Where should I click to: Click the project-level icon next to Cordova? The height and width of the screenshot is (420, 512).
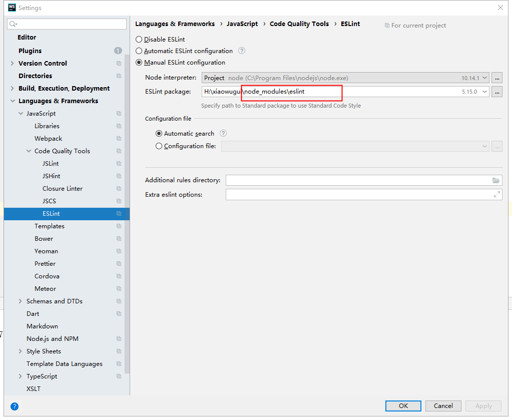click(x=119, y=276)
